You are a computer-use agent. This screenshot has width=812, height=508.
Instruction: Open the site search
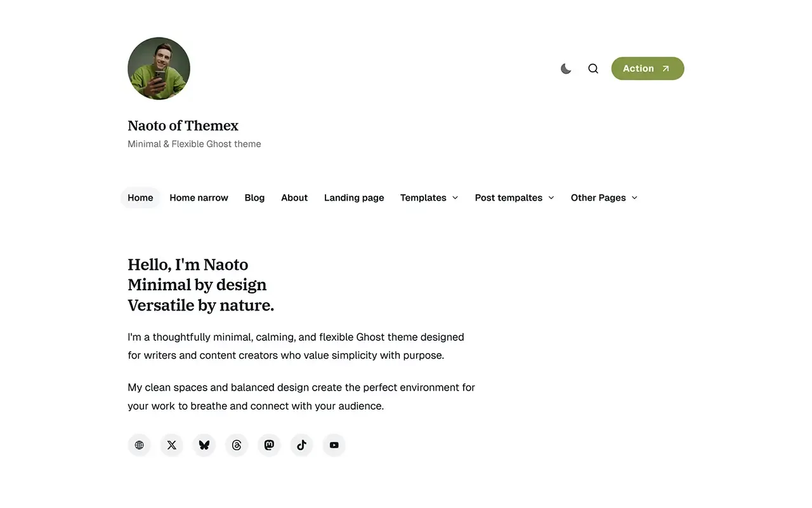tap(593, 68)
